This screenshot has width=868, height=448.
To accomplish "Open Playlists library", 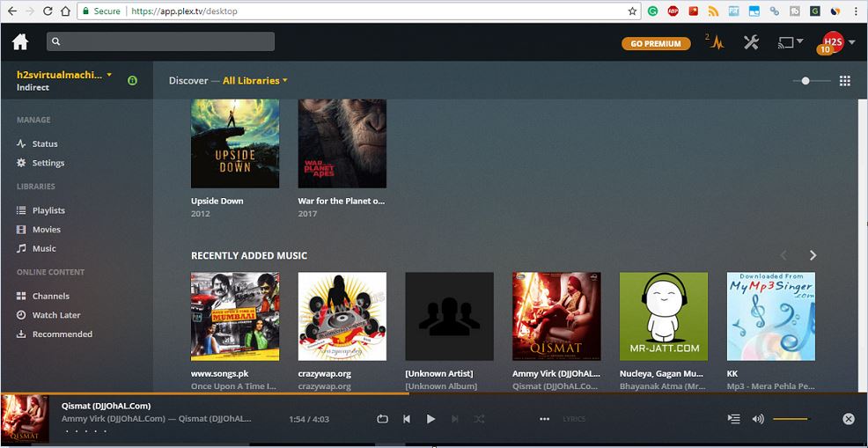I will pos(40,210).
